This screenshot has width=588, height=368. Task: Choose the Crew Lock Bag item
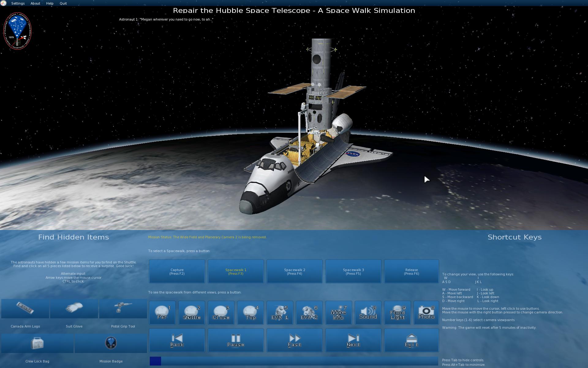(37, 343)
